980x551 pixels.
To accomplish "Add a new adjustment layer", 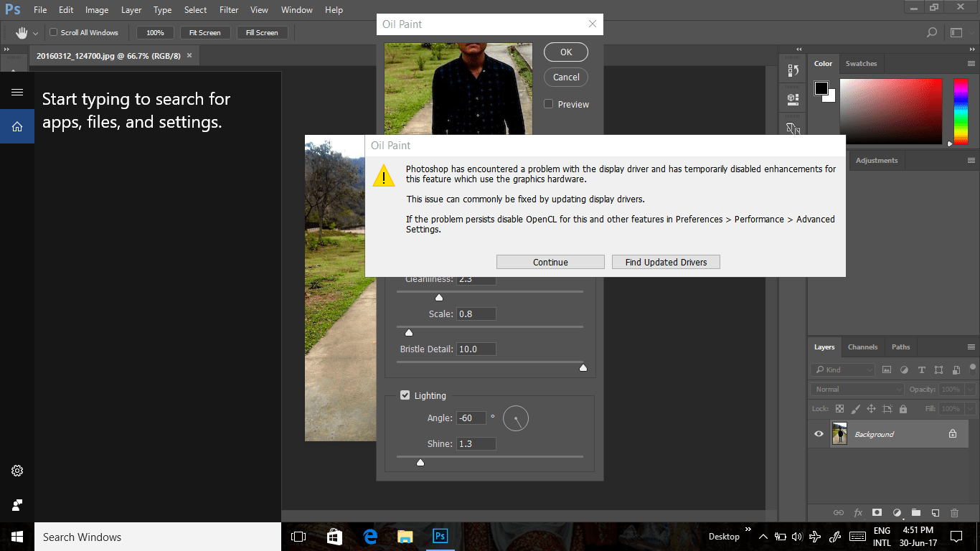I will pyautogui.click(x=896, y=512).
